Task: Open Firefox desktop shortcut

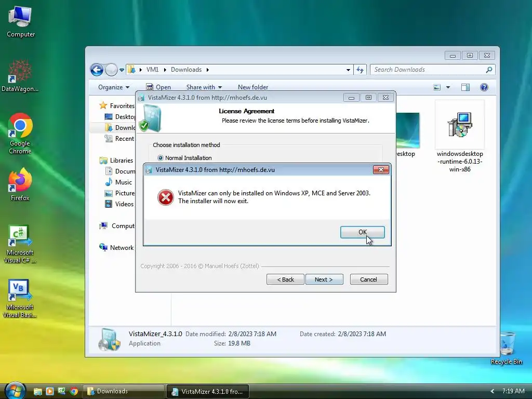Action: coord(20,184)
